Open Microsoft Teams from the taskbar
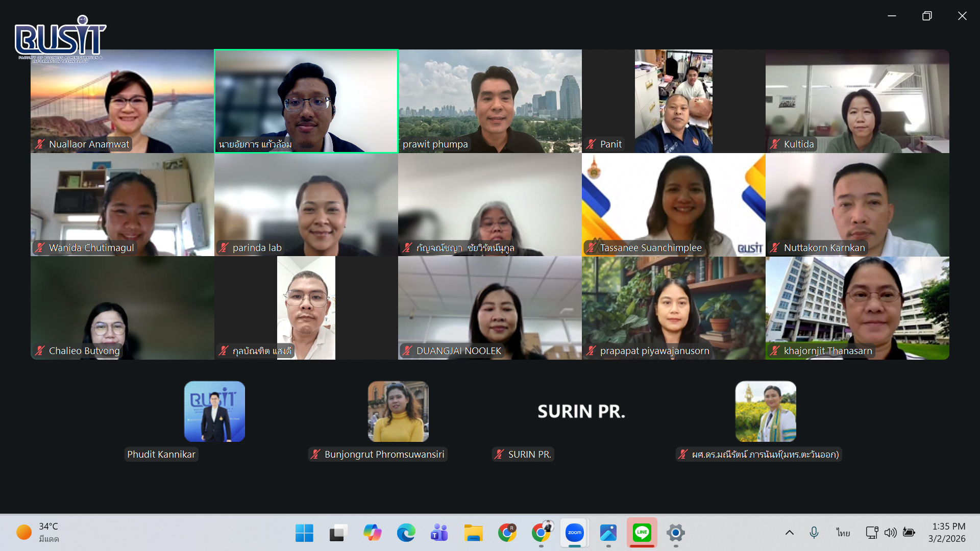 pyautogui.click(x=439, y=533)
